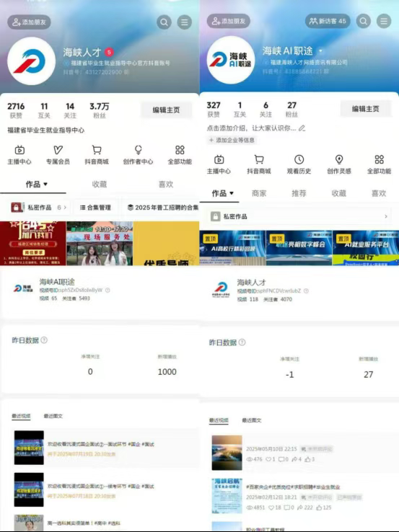This screenshot has height=532, width=399.
Task: Select 最近图文 tab under 1000 plays data
Action: click(x=53, y=416)
